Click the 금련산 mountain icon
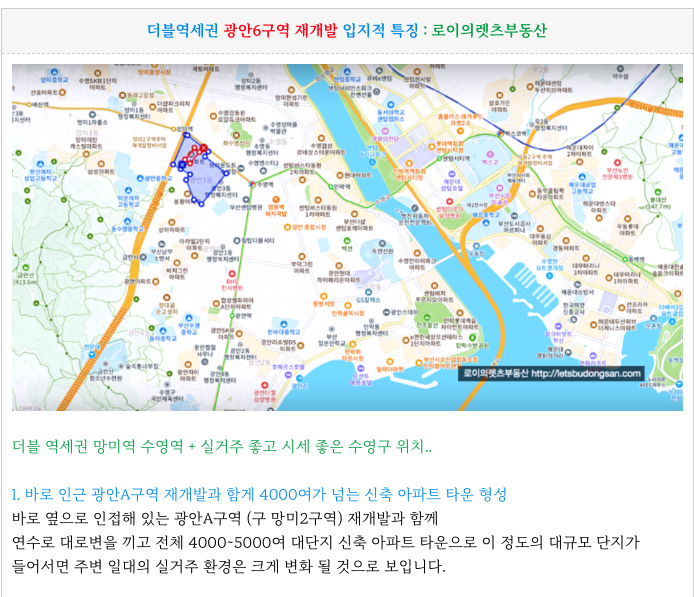The width and height of the screenshot is (694, 597). pos(26,267)
